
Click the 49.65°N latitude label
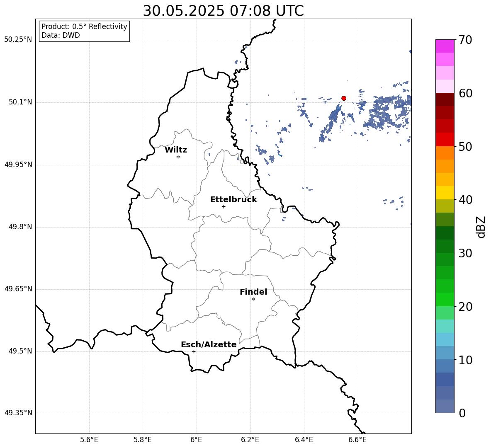[18, 289]
